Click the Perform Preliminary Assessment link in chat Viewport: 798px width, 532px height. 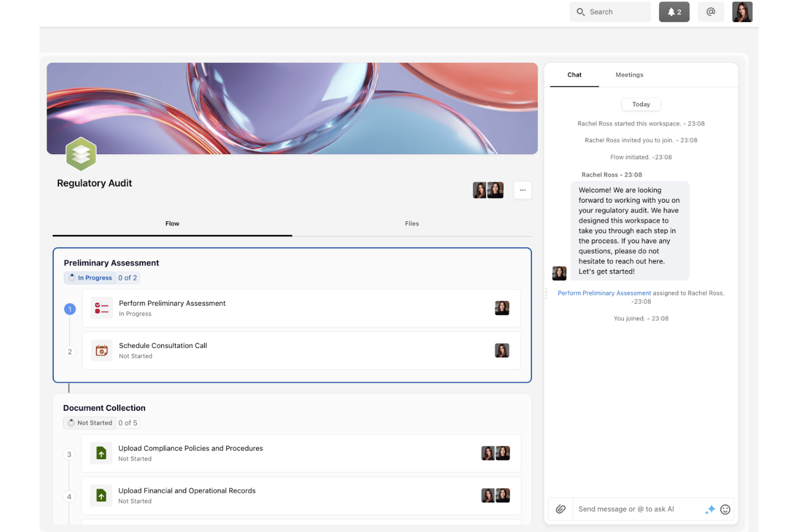click(604, 293)
